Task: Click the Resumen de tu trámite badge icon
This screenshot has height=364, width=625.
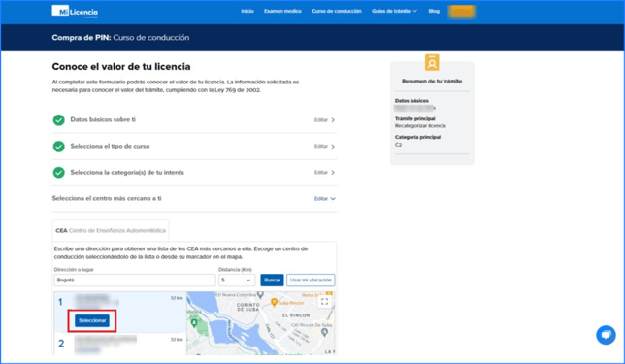Action: [432, 62]
